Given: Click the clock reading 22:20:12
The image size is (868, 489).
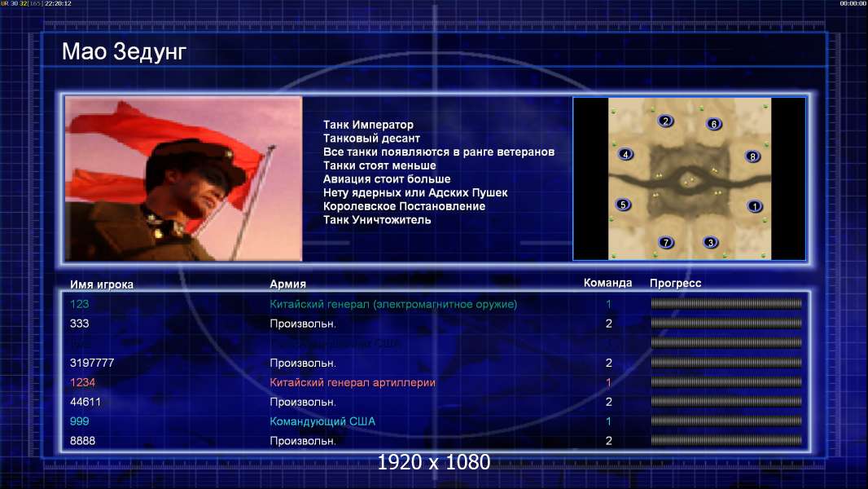Looking at the screenshot, I should [58, 3].
